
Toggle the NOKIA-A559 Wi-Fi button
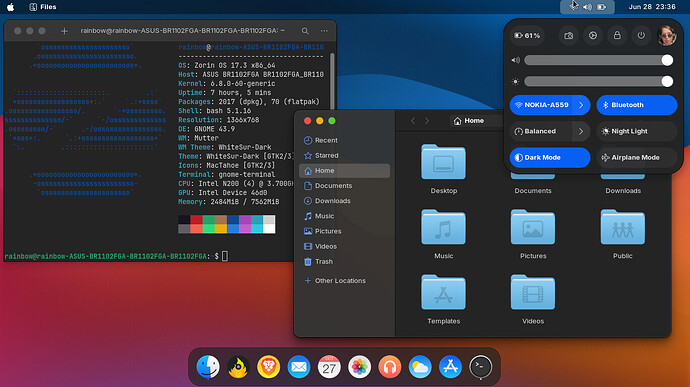[541, 105]
